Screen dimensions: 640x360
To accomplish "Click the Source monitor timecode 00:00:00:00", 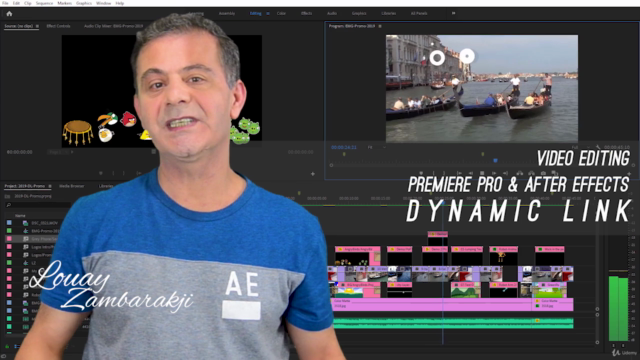I will click(x=20, y=152).
